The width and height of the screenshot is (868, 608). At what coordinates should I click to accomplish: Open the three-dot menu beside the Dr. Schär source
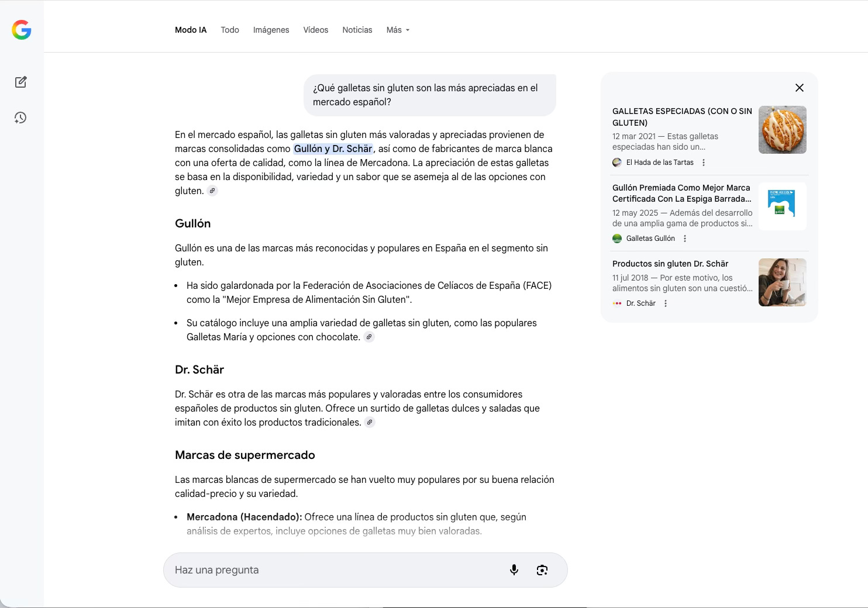coord(666,303)
